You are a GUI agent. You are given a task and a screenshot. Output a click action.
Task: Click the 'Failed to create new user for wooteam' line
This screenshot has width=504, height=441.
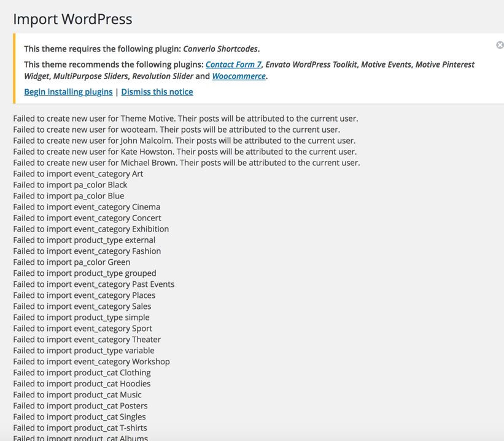(176, 130)
